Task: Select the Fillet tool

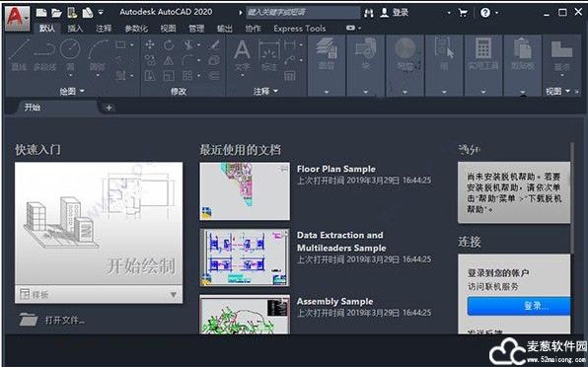Action: pos(187,60)
